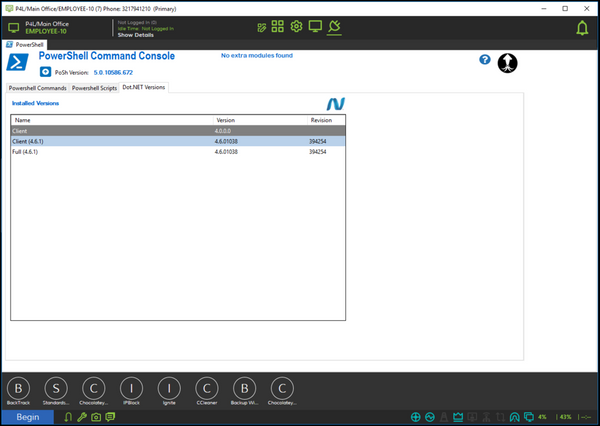Click revision 394254 in Full (4.6.1) row
Screen dimensions: 600x426
point(318,152)
